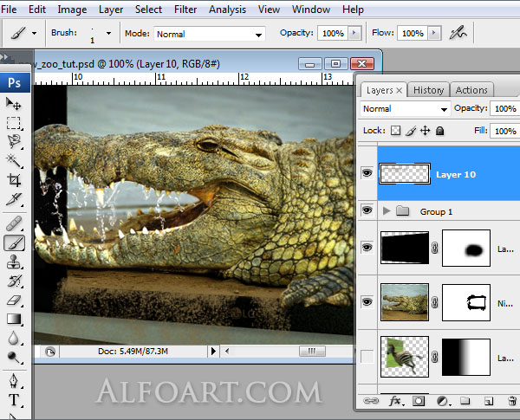This screenshot has height=420, width=520.
Task: Select the Rectangular Marquee tool
Action: point(13,123)
